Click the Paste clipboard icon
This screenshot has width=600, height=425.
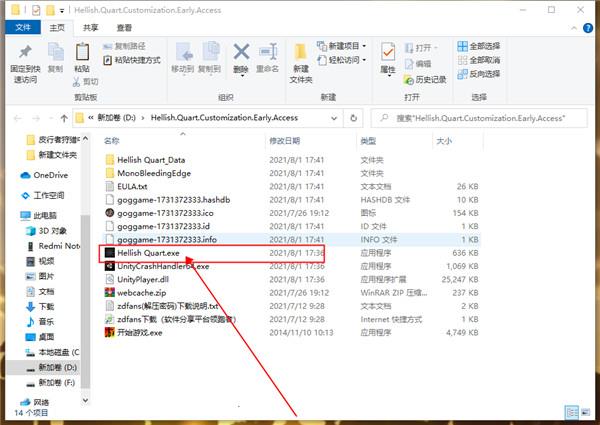(82, 52)
